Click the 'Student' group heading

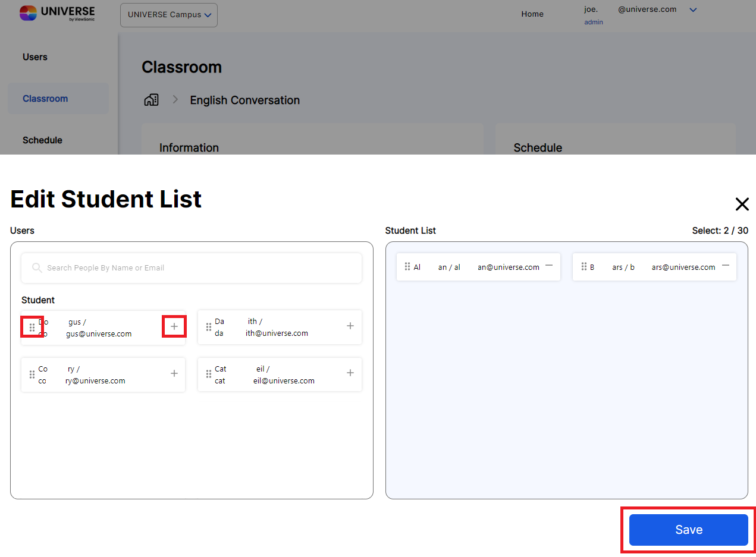pos(38,300)
